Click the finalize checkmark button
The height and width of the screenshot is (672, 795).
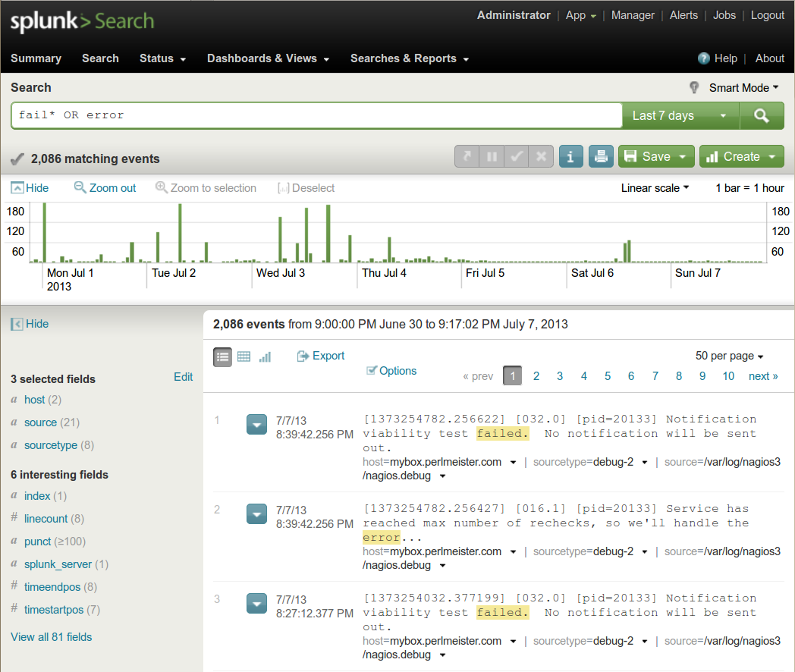coord(516,156)
